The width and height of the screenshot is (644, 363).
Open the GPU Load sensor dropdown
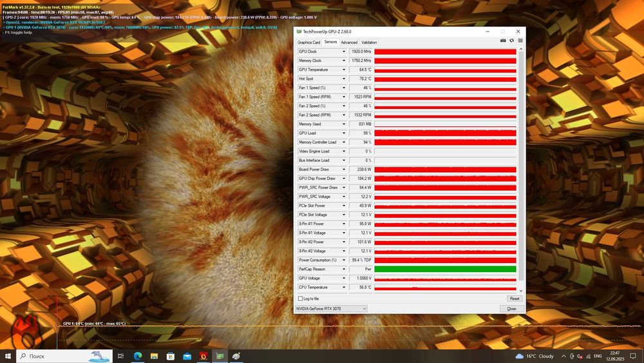coord(344,133)
